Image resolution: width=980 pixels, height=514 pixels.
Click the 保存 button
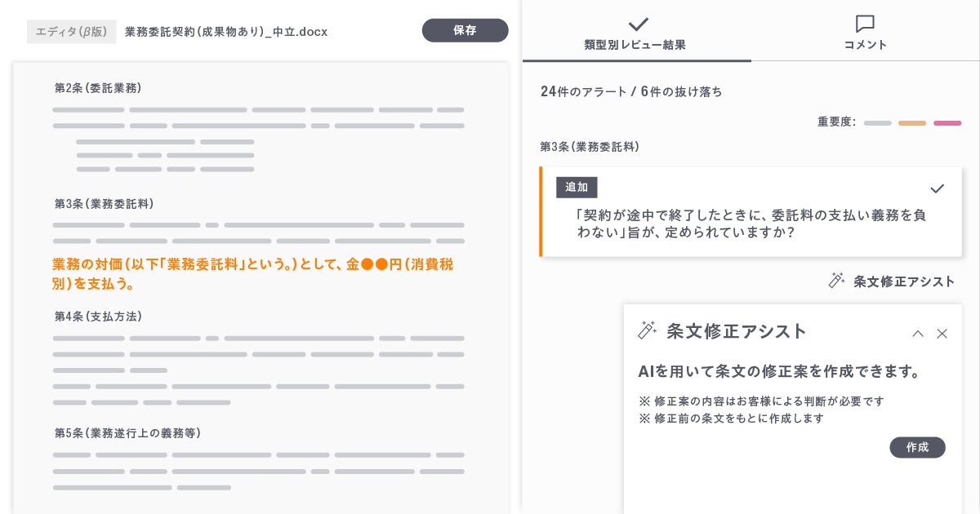[x=465, y=30]
